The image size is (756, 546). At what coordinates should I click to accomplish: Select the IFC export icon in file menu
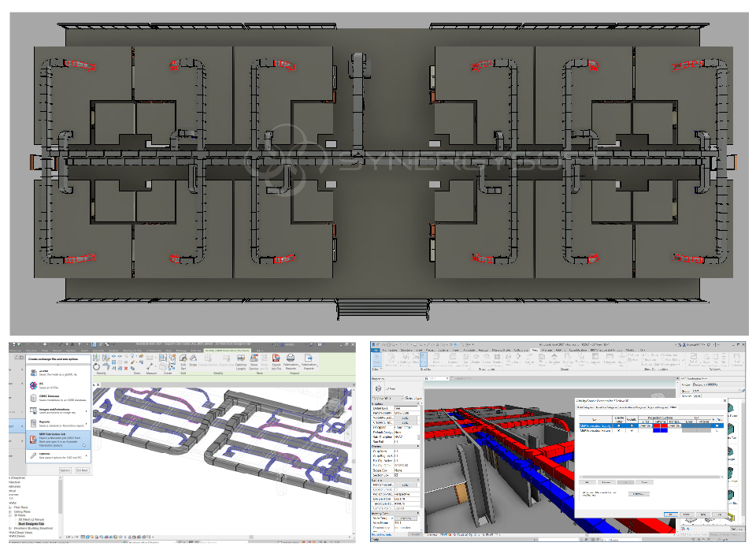tap(32, 385)
